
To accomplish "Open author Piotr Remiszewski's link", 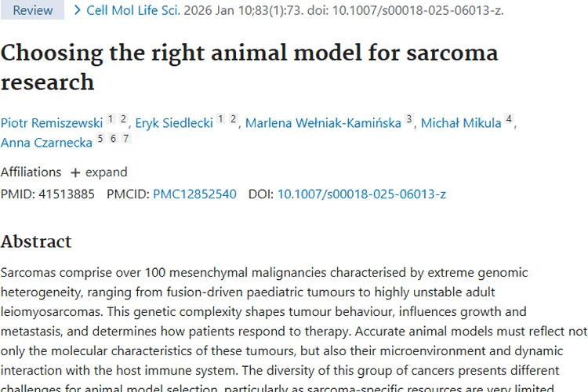I will coord(52,123).
